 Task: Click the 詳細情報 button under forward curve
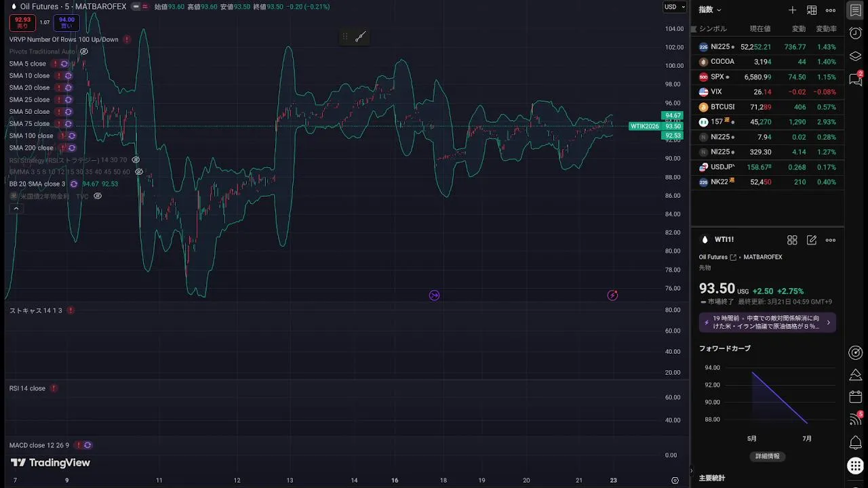coord(768,456)
